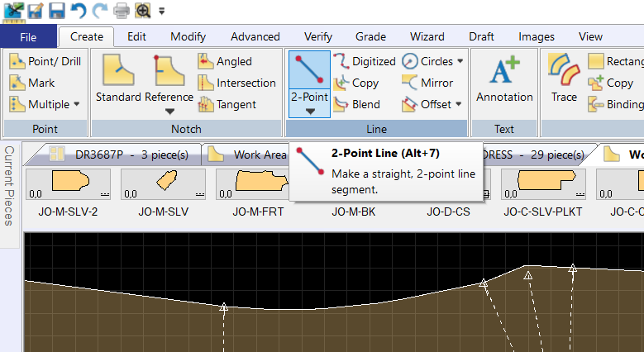Open the File menu
Image resolution: width=644 pixels, height=352 pixels.
pyautogui.click(x=28, y=36)
